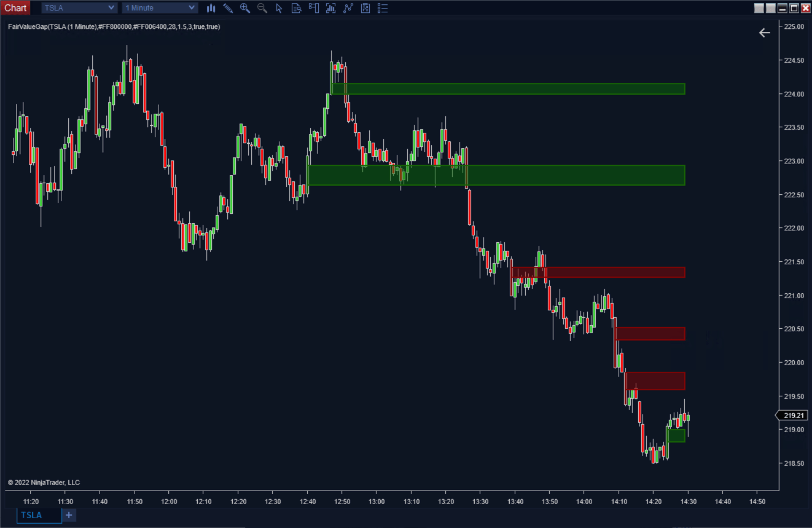Maximize the chart window
Image resolution: width=812 pixels, height=528 pixels.
794,8
